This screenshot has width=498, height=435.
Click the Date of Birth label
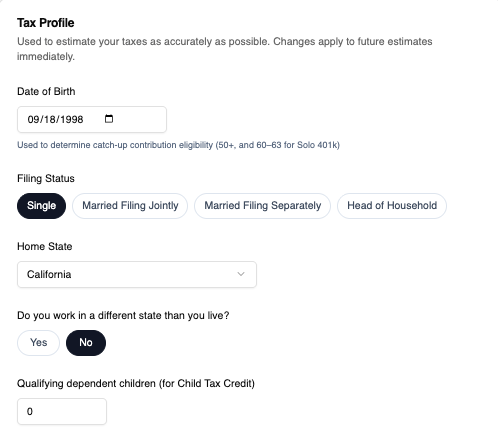(x=46, y=91)
